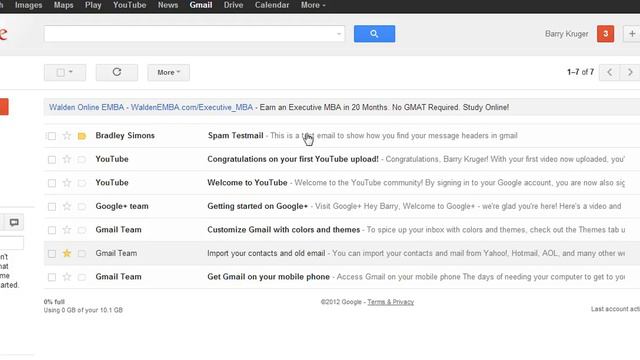Image resolution: width=640 pixels, height=360 pixels.
Task: Open Images in the Google top bar
Action: (29, 5)
